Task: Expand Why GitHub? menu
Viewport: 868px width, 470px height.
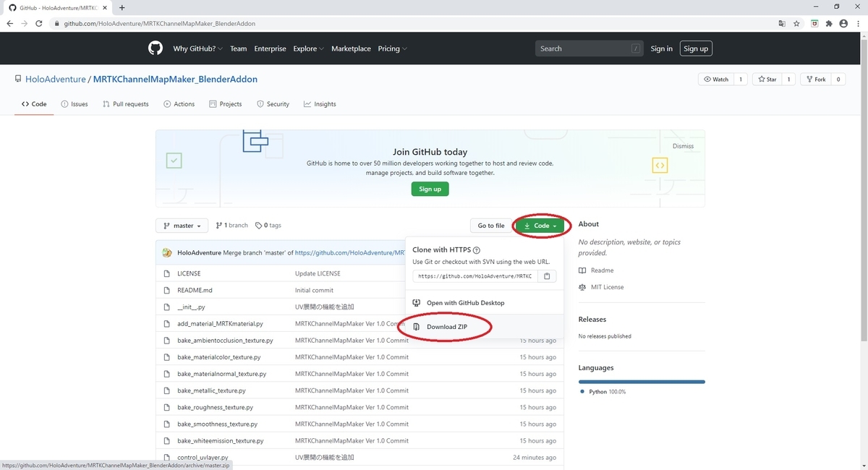Action: coord(199,48)
